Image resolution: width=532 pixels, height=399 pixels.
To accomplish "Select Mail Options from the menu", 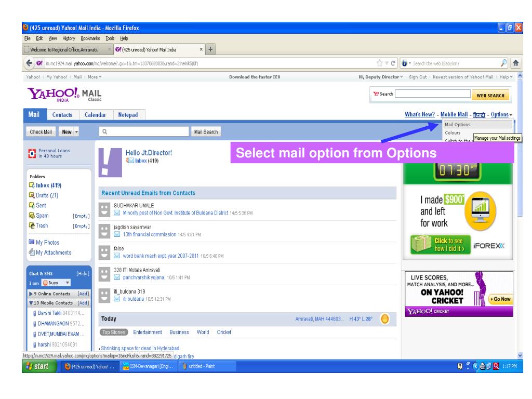I will pos(478,125).
